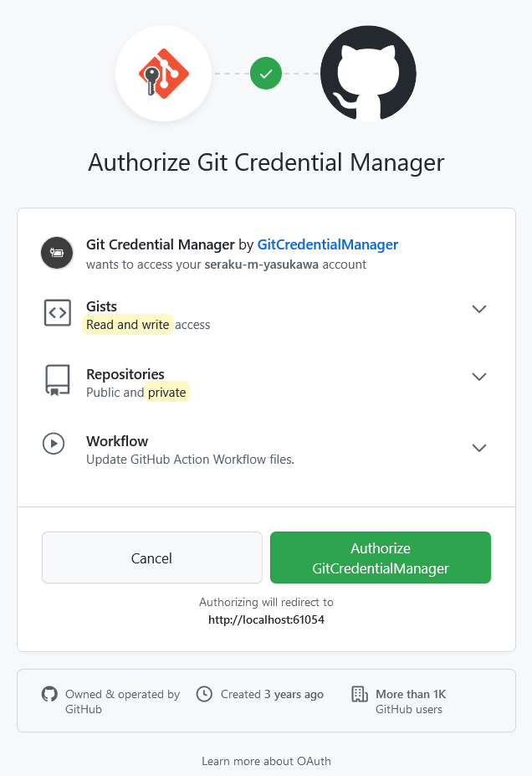
Task: Click the Repositories permission title
Action: click(125, 374)
